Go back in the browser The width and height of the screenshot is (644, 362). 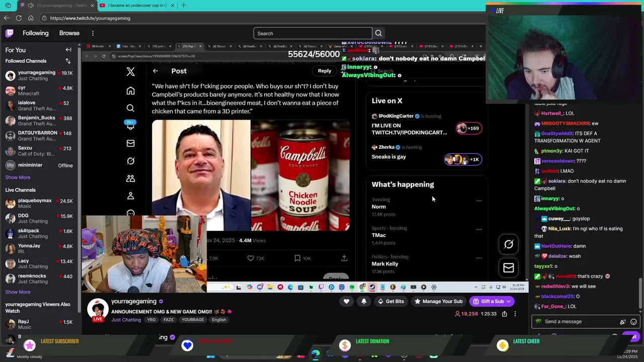7,18
